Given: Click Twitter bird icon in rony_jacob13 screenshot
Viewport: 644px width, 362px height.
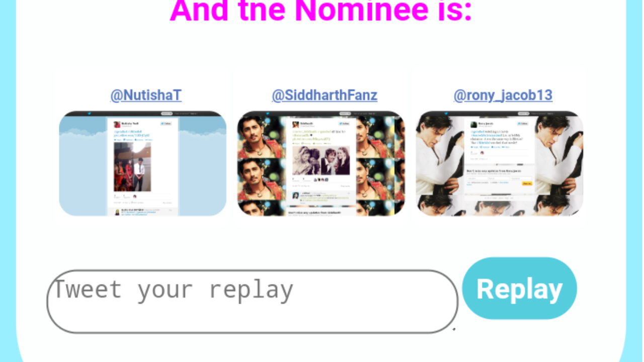Looking at the screenshot, I should point(446,114).
